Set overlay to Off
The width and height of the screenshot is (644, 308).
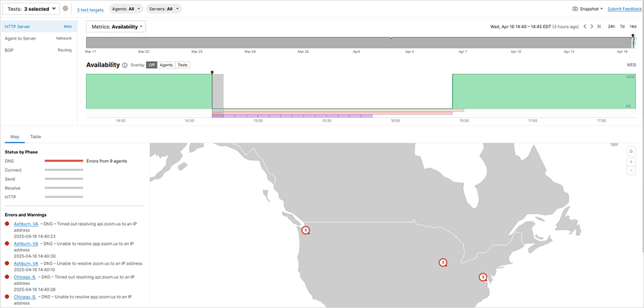click(x=151, y=65)
